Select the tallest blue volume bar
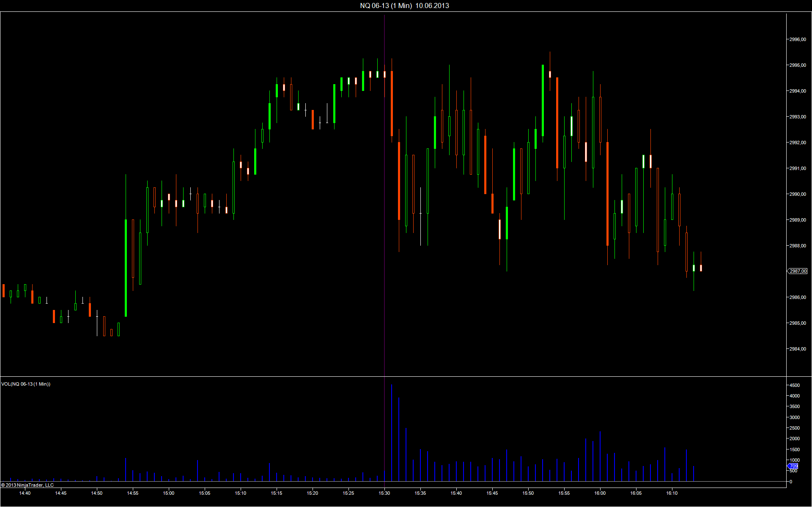Image resolution: width=812 pixels, height=507 pixels. (392, 433)
